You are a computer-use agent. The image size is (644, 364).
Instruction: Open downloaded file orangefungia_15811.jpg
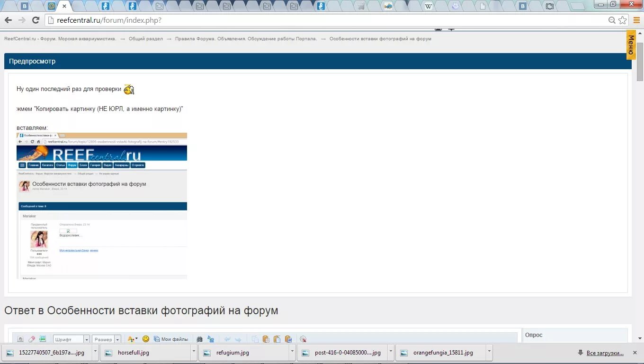click(x=441, y=353)
